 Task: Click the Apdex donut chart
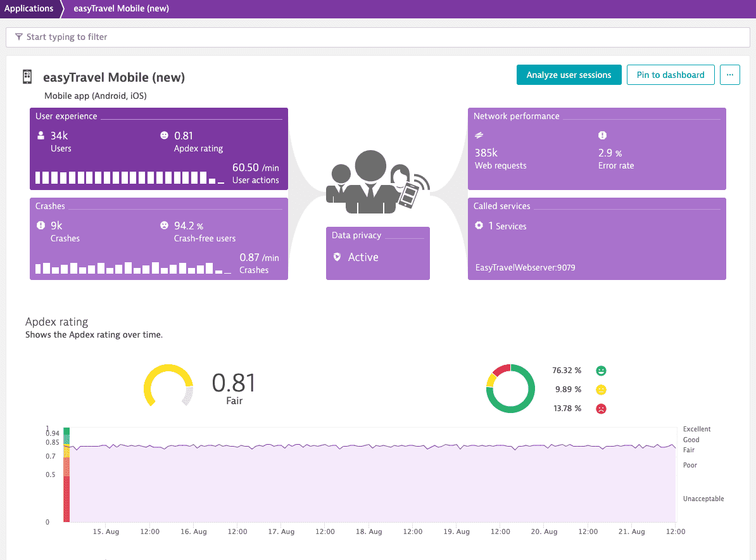pos(510,389)
